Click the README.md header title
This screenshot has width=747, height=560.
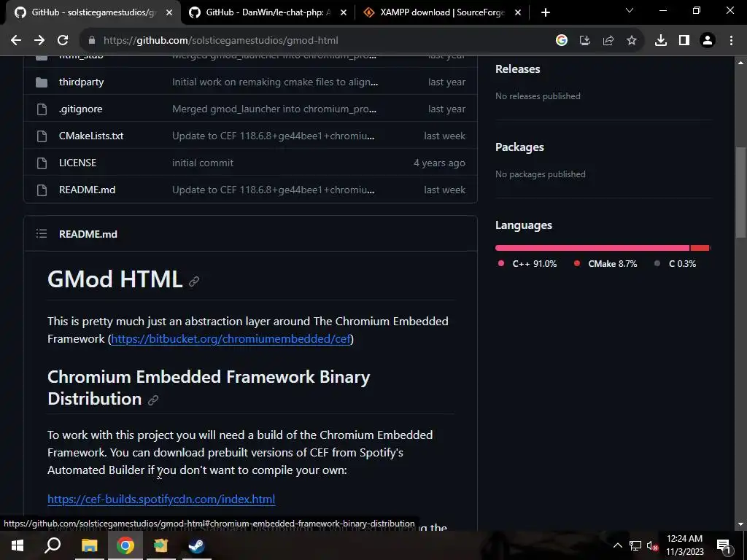88,234
